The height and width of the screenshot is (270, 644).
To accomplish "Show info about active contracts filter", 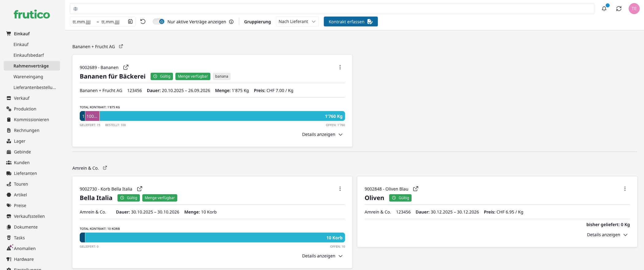I will click(232, 22).
